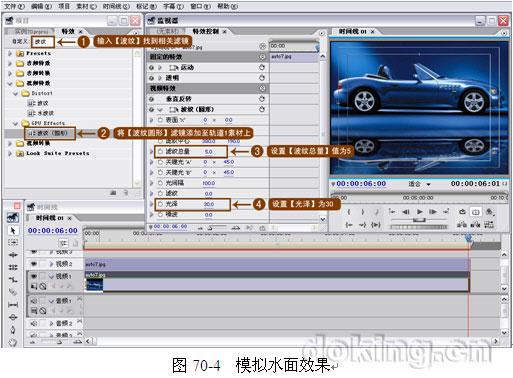The height and width of the screenshot is (378, 513).
Task: Mute track 音频1 speaker icon
Action: click(x=34, y=301)
